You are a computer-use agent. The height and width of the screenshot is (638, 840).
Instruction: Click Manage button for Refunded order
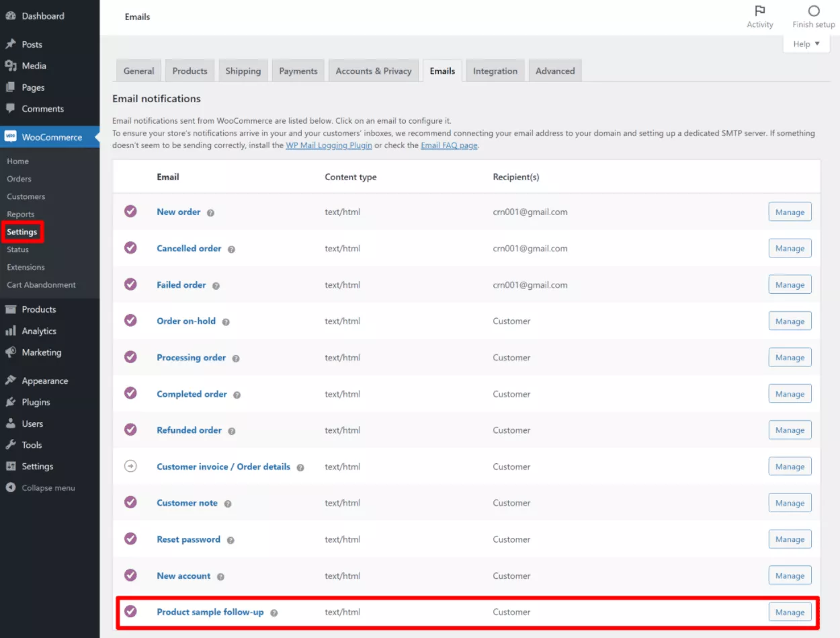[x=790, y=430]
